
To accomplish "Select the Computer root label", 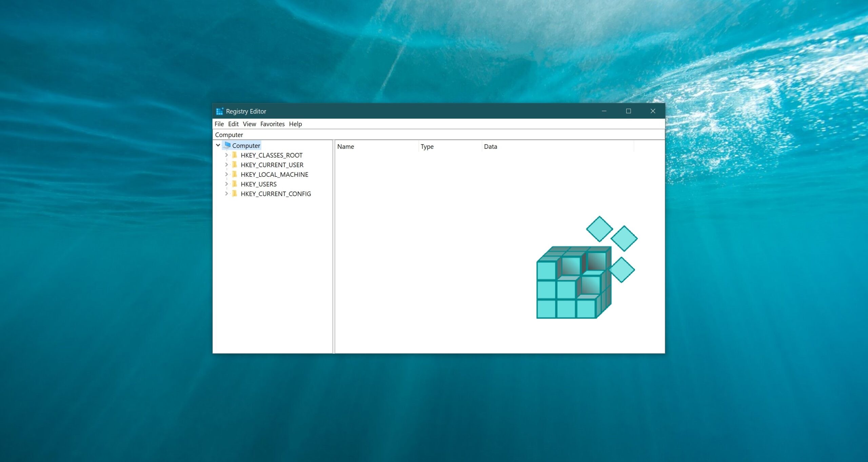I will tap(246, 146).
